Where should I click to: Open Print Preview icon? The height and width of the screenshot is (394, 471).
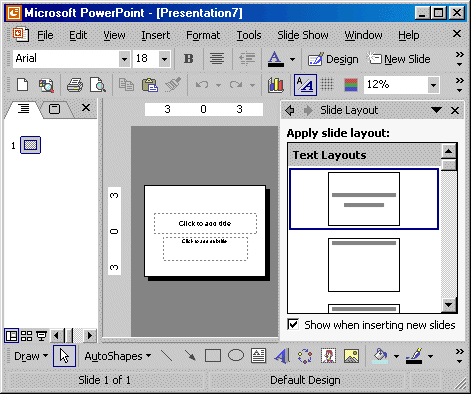[x=98, y=85]
